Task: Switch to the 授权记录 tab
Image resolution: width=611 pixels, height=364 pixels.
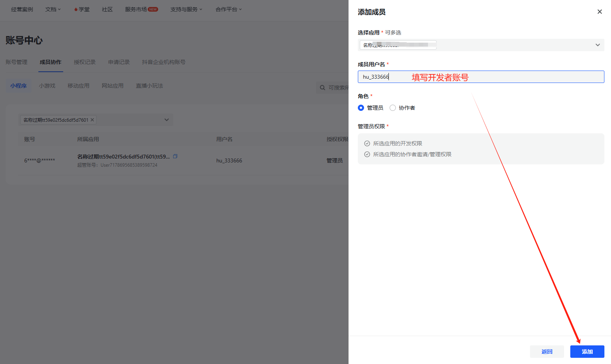Action: click(x=85, y=62)
